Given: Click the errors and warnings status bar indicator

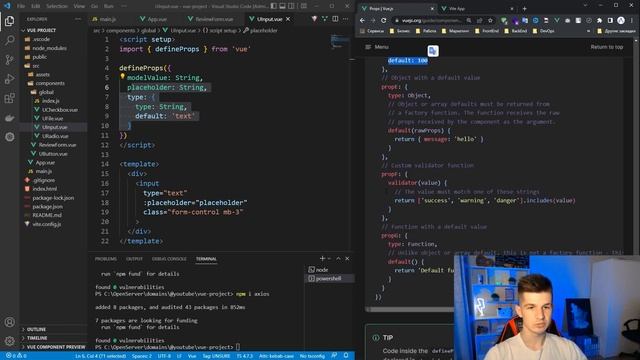Looking at the screenshot, I should (16, 356).
